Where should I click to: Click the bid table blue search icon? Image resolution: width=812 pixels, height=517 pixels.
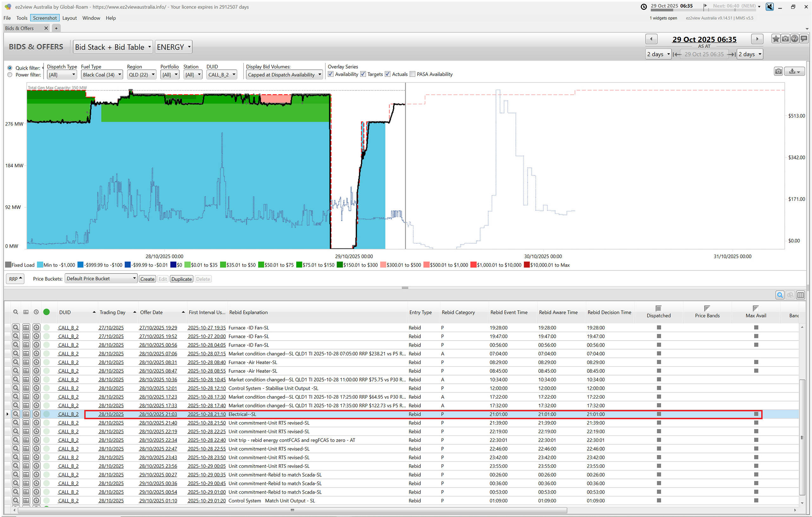[780, 295]
